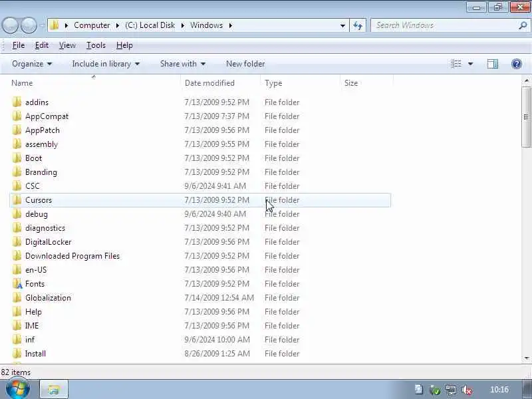The image size is (532, 399).
Task: Select the Globalization folder icon
Action: (17, 297)
